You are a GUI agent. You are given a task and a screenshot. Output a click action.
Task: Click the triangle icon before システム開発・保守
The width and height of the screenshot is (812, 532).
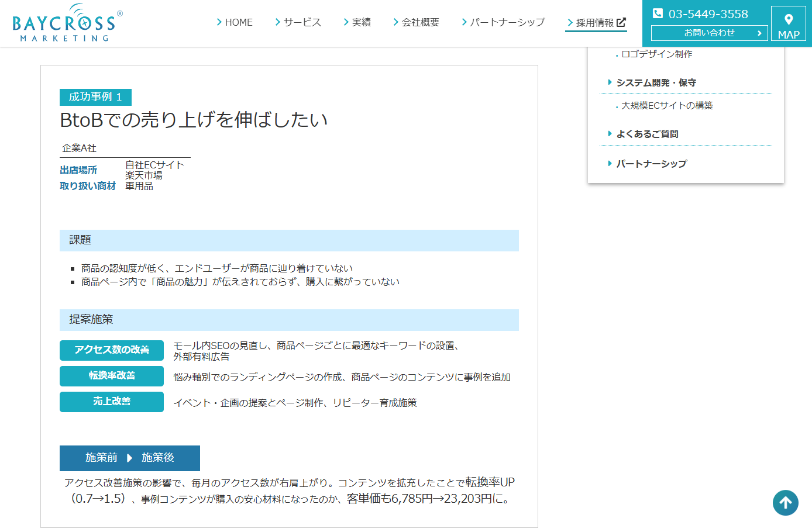(x=610, y=82)
